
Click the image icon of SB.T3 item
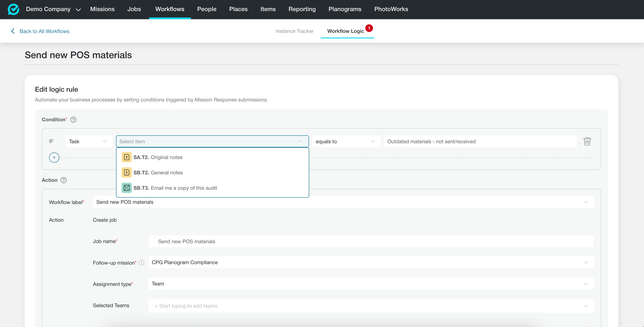coord(126,188)
